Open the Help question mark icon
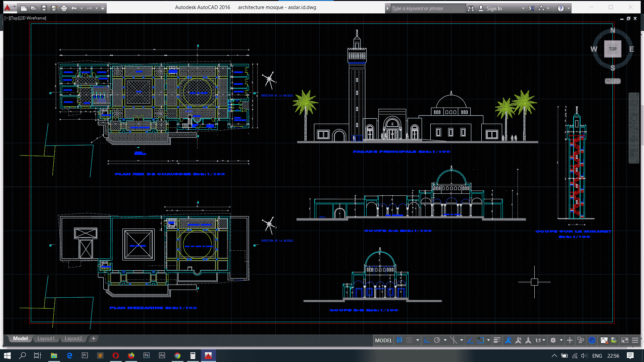The height and width of the screenshot is (362, 644). click(x=561, y=8)
